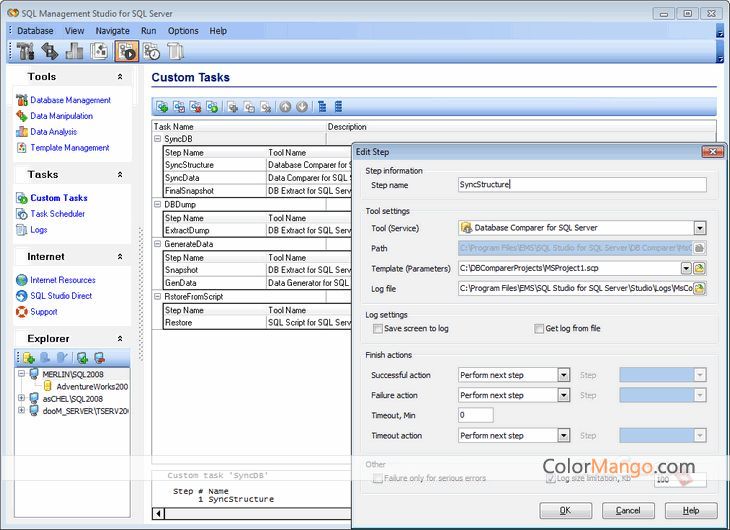Viewport: 730px width, 530px height.
Task: Click Help button in Edit Step dialog
Action: [691, 510]
